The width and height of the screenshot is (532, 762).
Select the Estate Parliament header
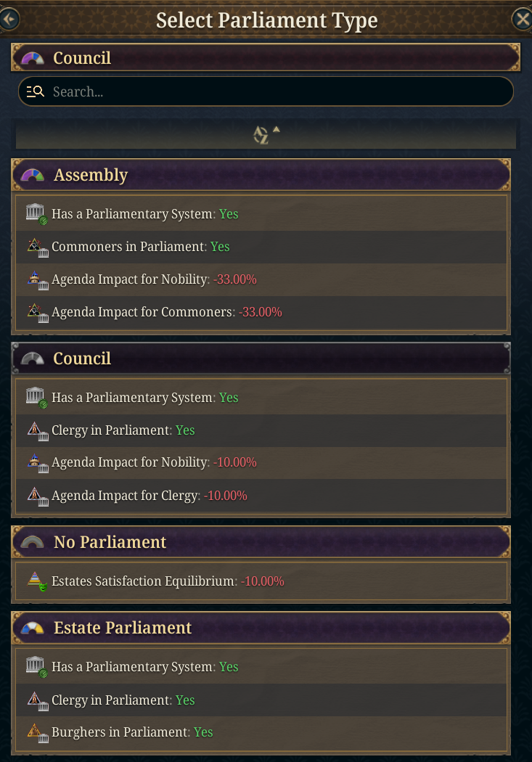[x=261, y=628]
